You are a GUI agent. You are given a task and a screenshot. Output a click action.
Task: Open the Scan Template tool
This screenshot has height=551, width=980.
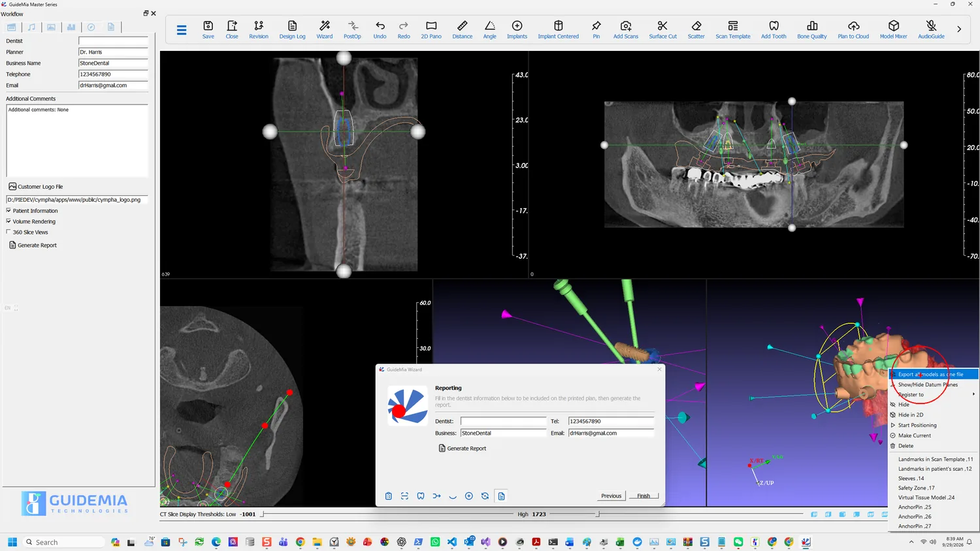coord(733,29)
